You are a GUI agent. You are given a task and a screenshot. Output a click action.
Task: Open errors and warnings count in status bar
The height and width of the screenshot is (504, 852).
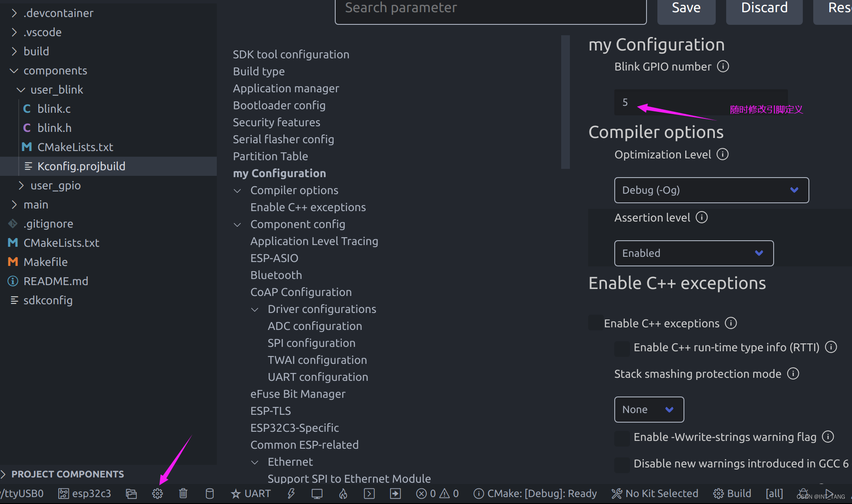tap(438, 494)
